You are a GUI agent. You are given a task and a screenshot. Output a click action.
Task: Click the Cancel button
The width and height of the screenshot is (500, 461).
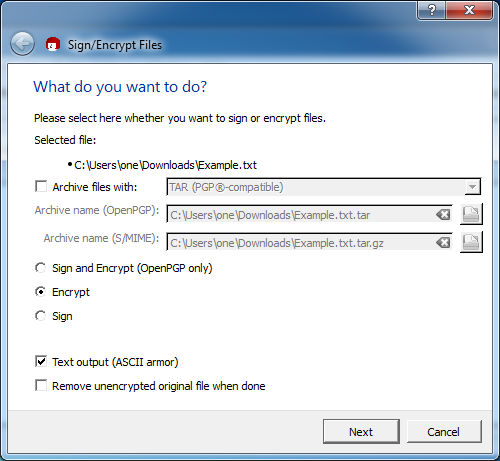pos(444,432)
